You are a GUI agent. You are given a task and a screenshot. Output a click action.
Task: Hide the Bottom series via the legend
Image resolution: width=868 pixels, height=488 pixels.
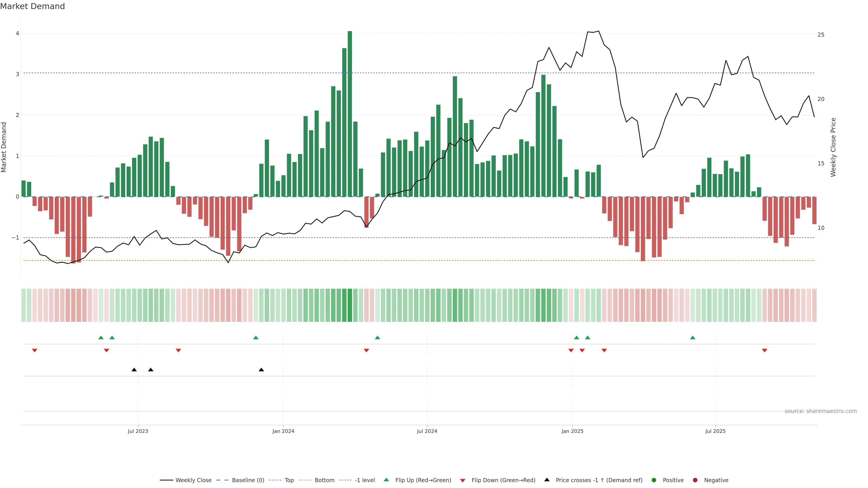[x=324, y=480]
